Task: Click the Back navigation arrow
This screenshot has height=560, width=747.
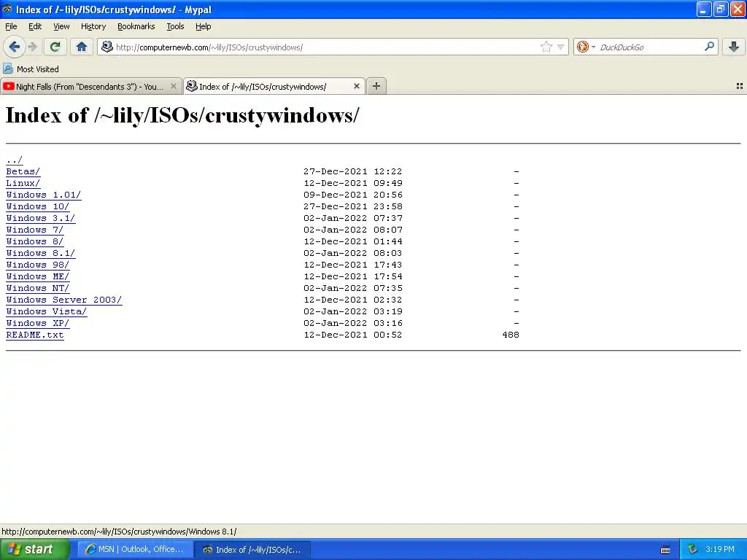Action: (x=14, y=47)
